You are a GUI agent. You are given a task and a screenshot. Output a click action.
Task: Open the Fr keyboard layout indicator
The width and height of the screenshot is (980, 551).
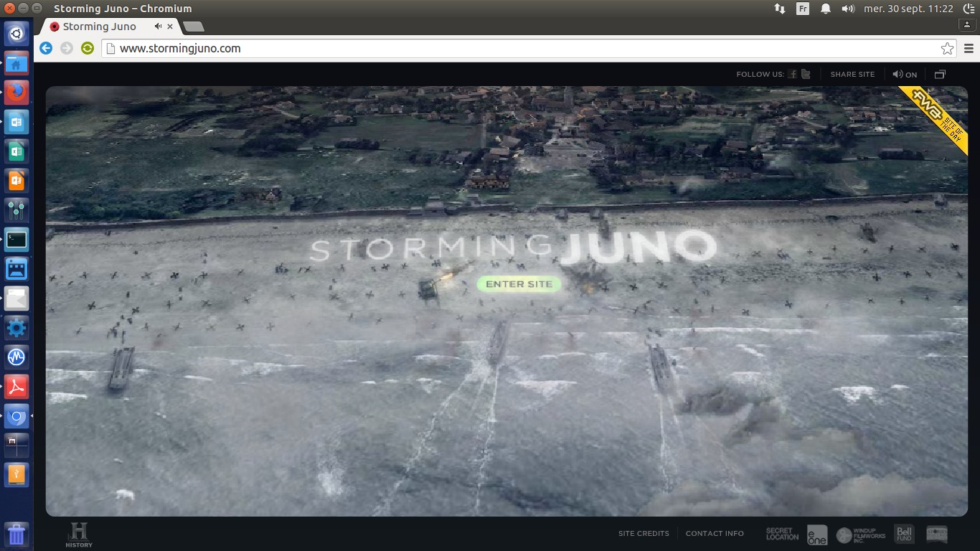803,9
